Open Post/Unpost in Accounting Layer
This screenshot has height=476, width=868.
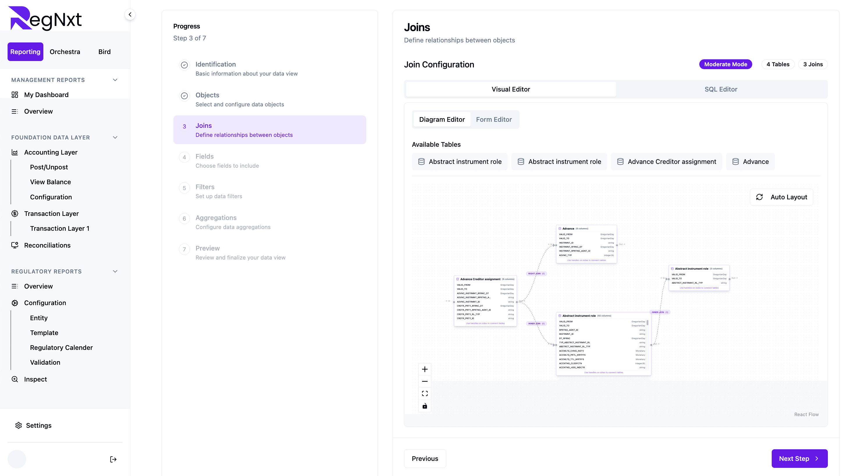[x=49, y=167]
